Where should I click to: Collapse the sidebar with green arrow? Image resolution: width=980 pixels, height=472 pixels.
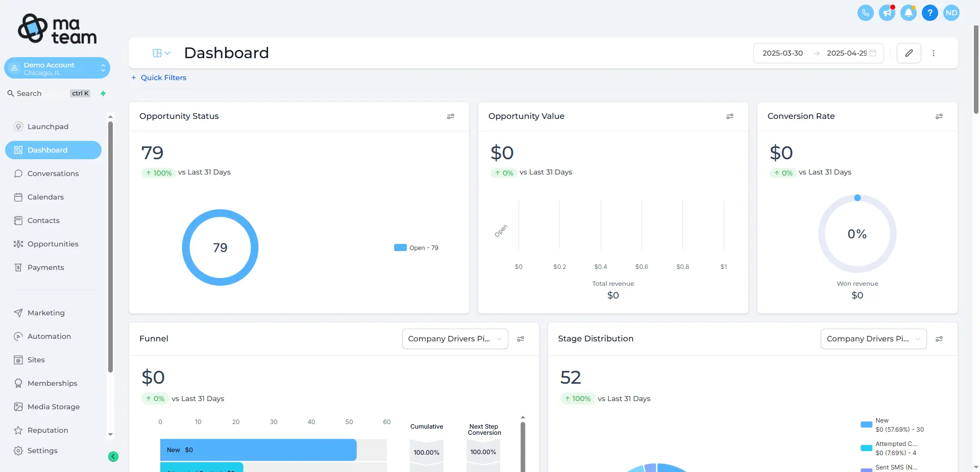(x=113, y=457)
